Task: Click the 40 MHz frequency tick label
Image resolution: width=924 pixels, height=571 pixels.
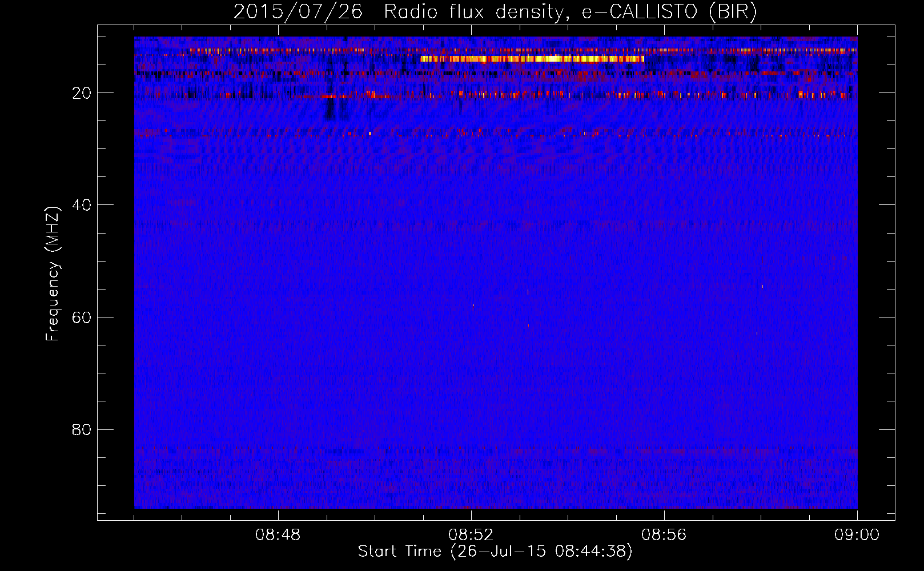Action: click(82, 205)
